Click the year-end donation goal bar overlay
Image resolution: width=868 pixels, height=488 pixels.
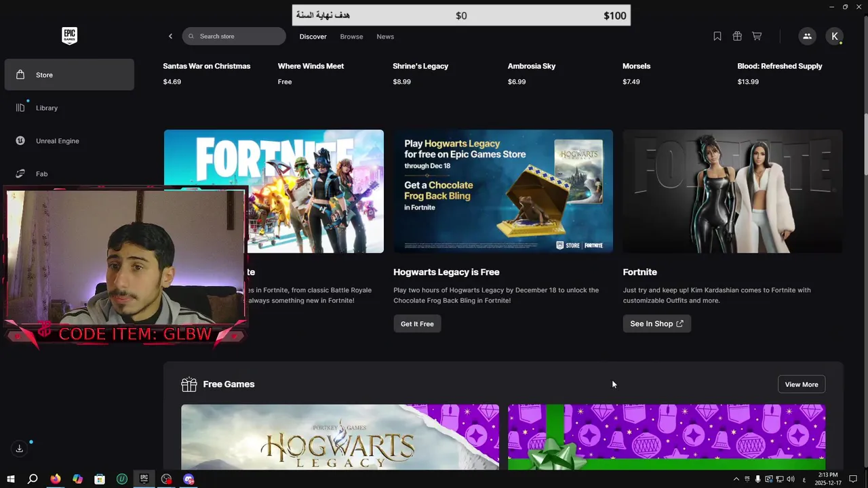pyautogui.click(x=461, y=16)
